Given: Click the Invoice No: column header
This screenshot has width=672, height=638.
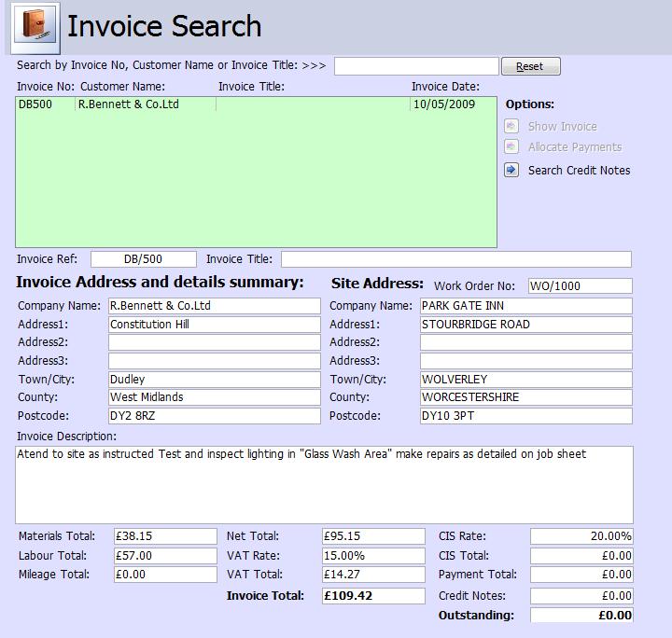Looking at the screenshot, I should [46, 87].
